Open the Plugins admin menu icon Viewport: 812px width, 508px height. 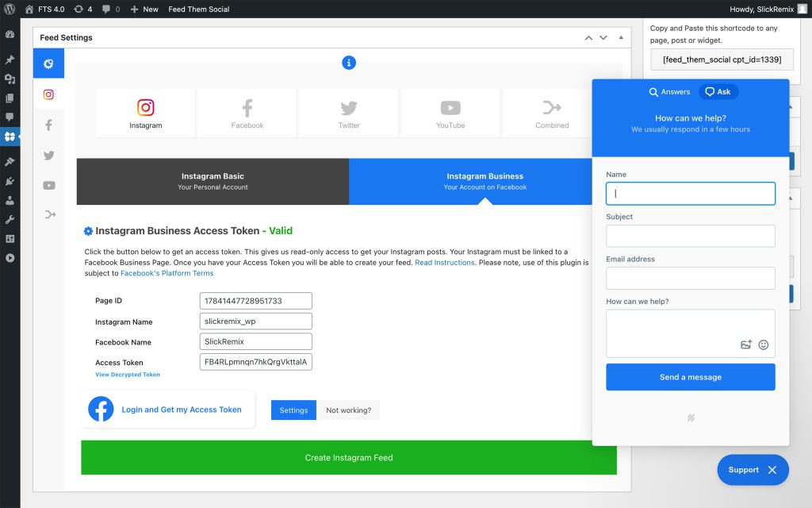coord(10,181)
